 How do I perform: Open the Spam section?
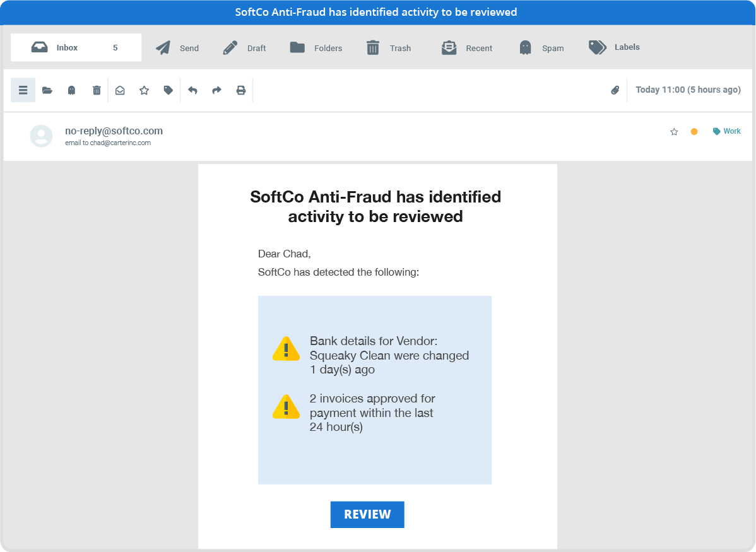pyautogui.click(x=541, y=47)
